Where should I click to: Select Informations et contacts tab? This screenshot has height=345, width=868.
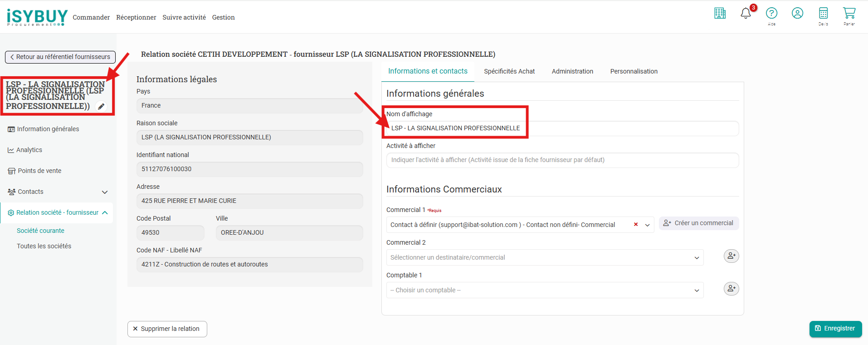(x=428, y=71)
